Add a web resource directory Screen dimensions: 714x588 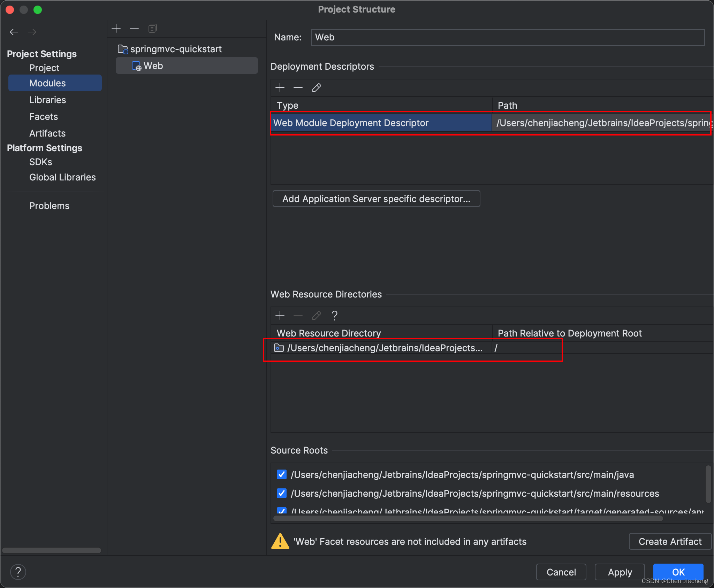tap(280, 315)
